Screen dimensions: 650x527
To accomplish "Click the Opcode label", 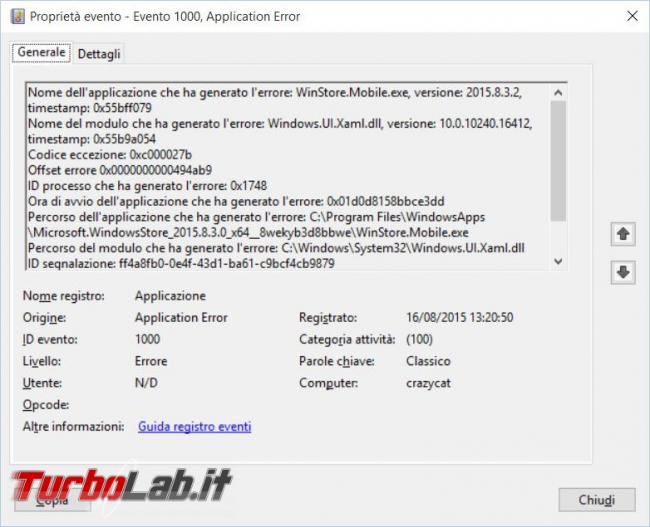I will click(46, 405).
